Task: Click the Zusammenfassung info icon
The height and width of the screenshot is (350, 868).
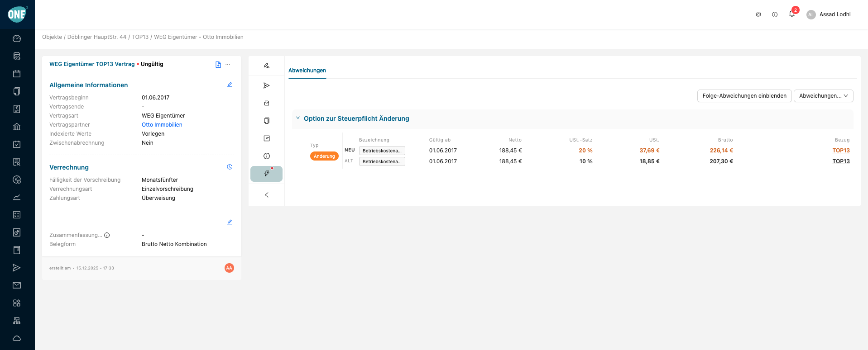Action: [x=107, y=235]
